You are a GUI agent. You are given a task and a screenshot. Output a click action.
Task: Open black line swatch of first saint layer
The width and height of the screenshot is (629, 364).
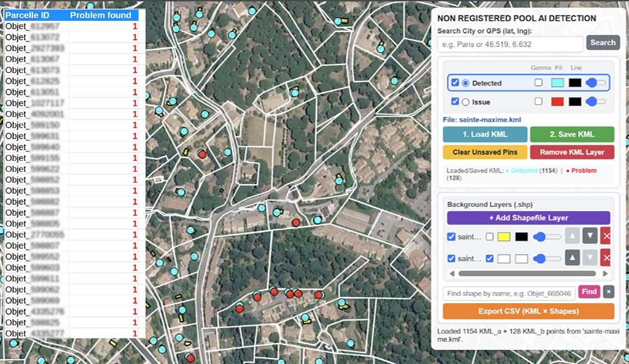click(522, 236)
